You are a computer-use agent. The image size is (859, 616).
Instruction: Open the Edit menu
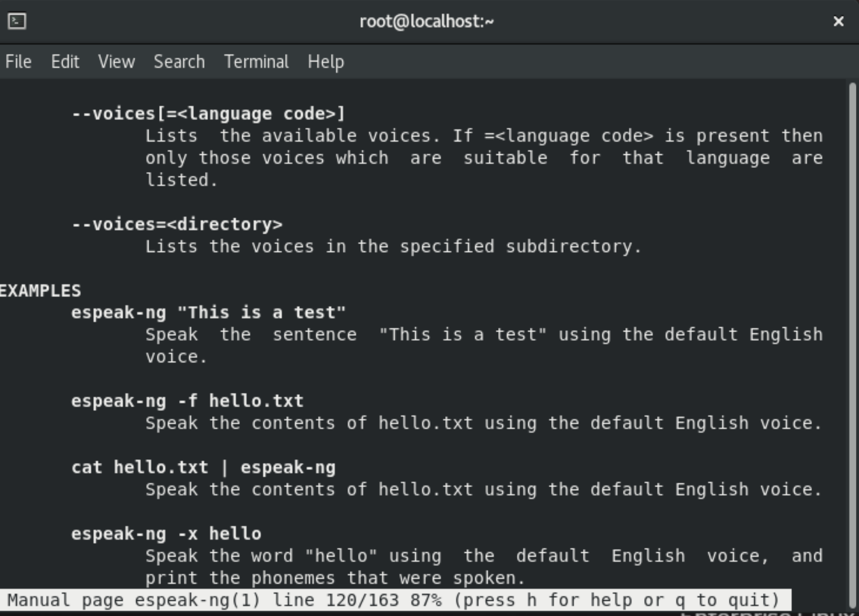click(x=65, y=61)
